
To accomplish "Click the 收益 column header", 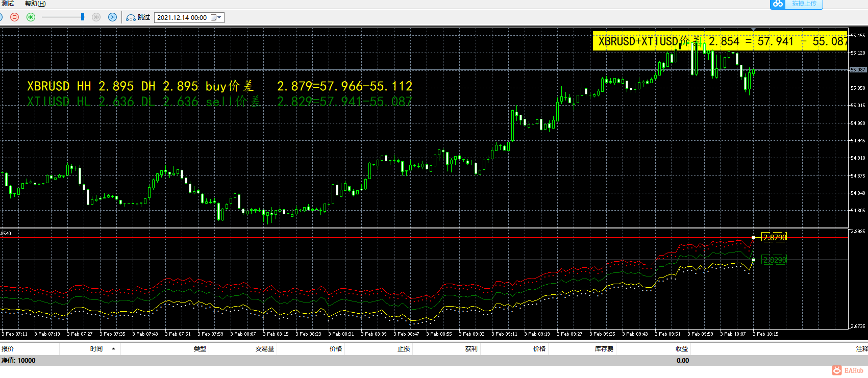I will tap(682, 349).
